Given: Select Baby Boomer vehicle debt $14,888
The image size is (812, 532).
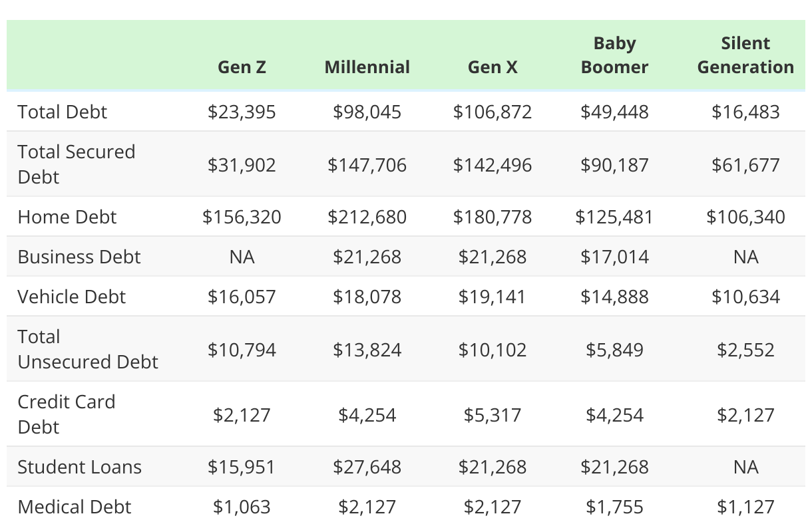Looking at the screenshot, I should pyautogui.click(x=614, y=297).
